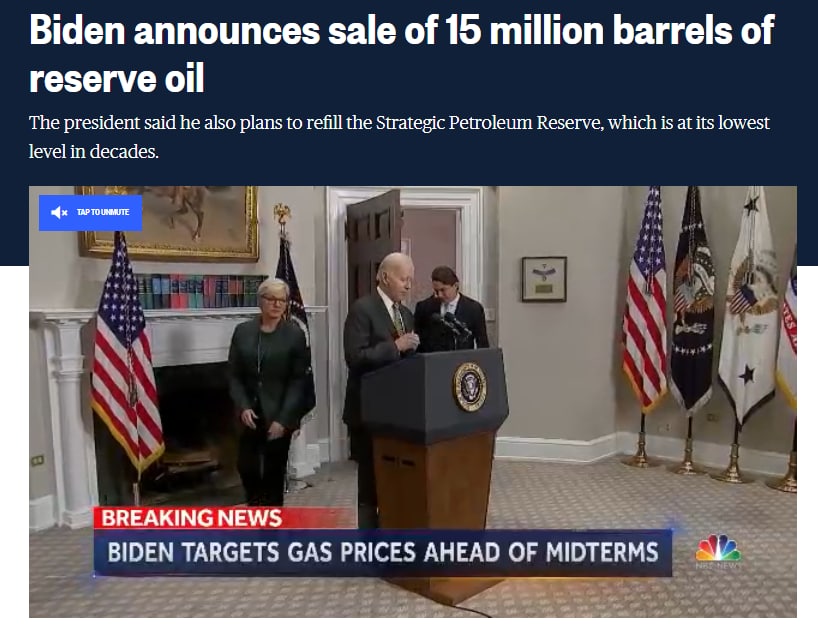Screen dimensions: 818x627
Task: Click the microphone on the podium
Action: click(x=453, y=324)
